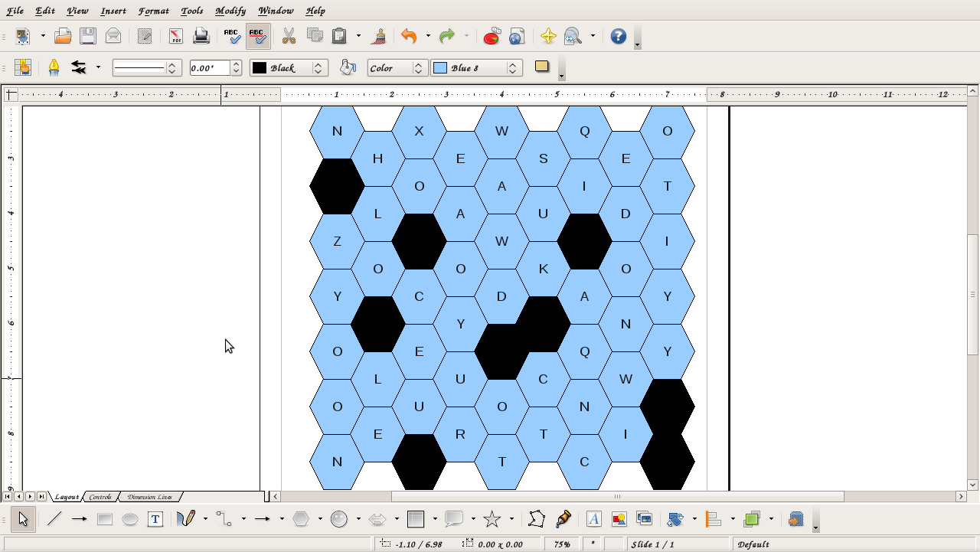Select the Rectangle drawing tool

click(105, 519)
